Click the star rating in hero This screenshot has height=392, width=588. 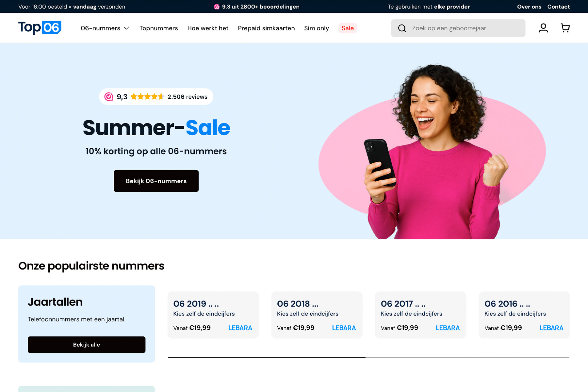coord(147,97)
